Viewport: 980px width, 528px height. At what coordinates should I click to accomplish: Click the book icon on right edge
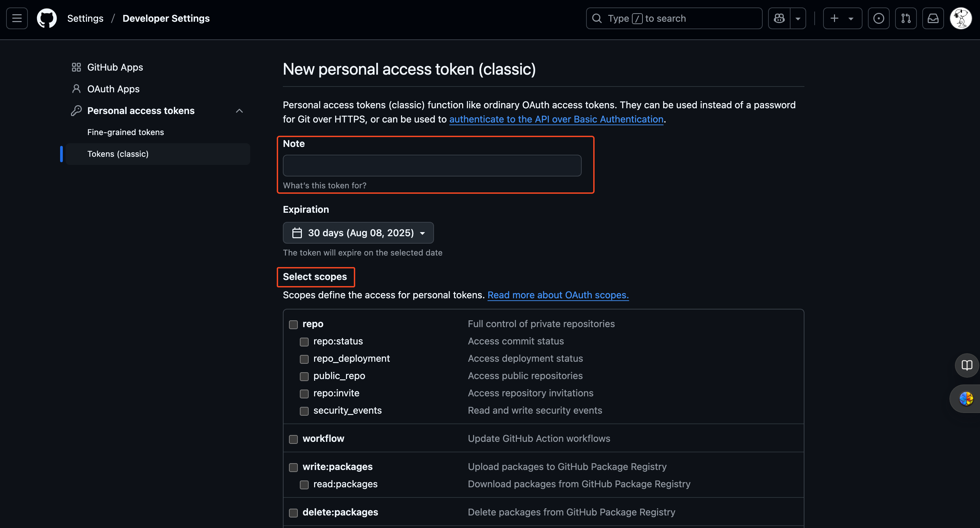(967, 365)
